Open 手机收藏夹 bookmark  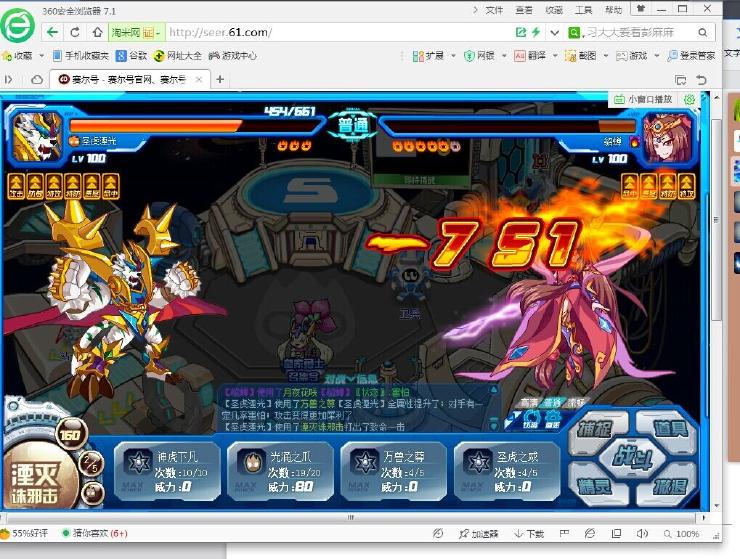[x=80, y=56]
